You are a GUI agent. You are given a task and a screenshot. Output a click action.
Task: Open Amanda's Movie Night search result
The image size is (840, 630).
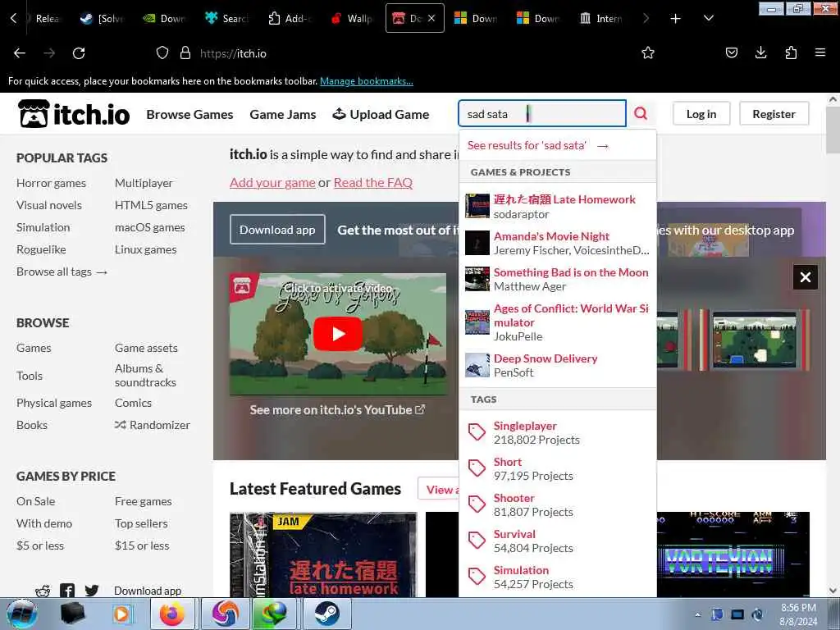click(558, 243)
